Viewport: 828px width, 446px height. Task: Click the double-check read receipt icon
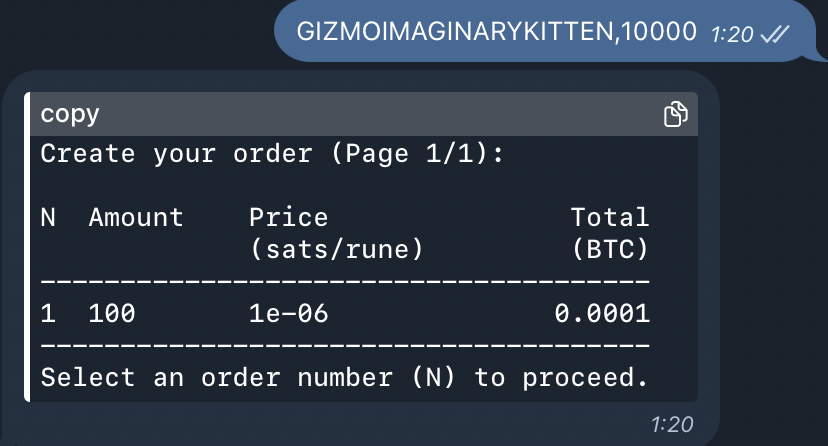pos(775,34)
